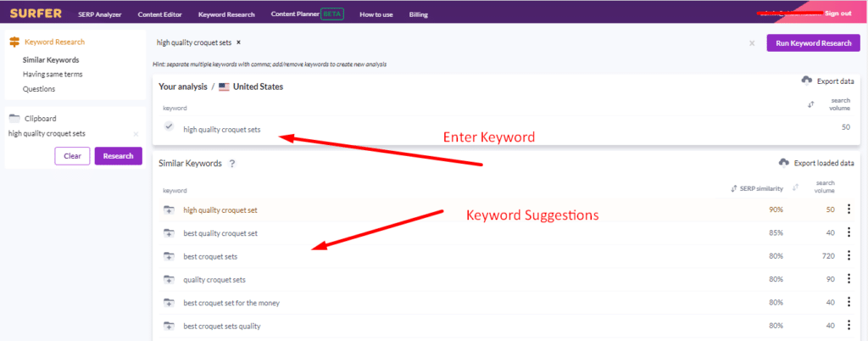The image size is (868, 341).
Task: Click the 90% SERP similarity value
Action: [776, 210]
